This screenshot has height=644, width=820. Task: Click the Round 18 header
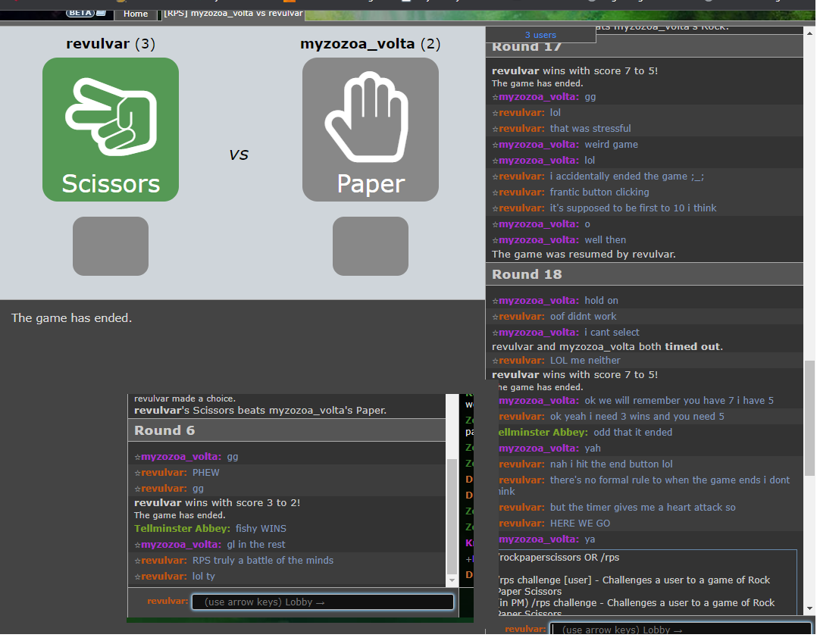click(x=644, y=274)
